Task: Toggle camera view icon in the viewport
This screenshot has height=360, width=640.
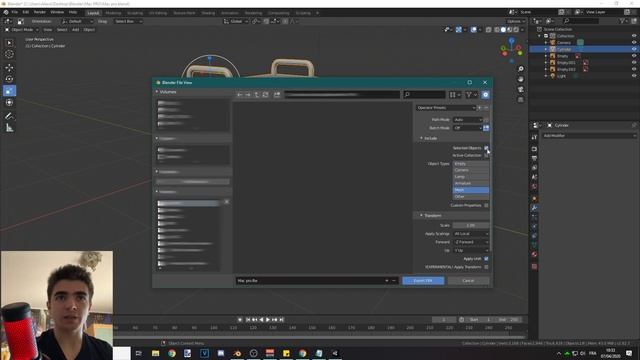Action: pyautogui.click(x=520, y=89)
